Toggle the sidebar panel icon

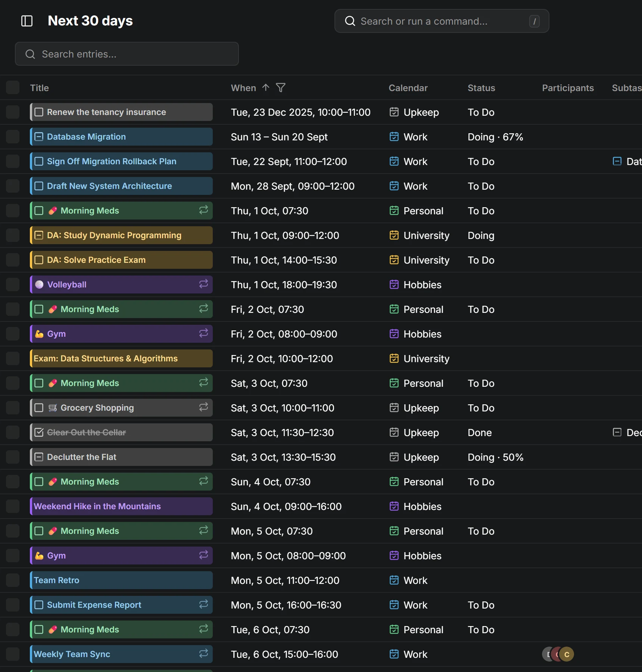27,21
